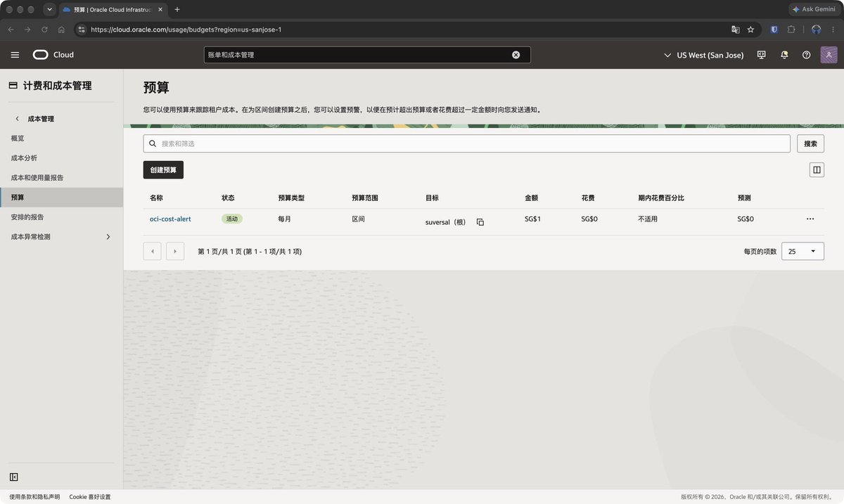Image resolution: width=844 pixels, height=504 pixels.
Task: Click the Ask Gemini button
Action: click(814, 9)
